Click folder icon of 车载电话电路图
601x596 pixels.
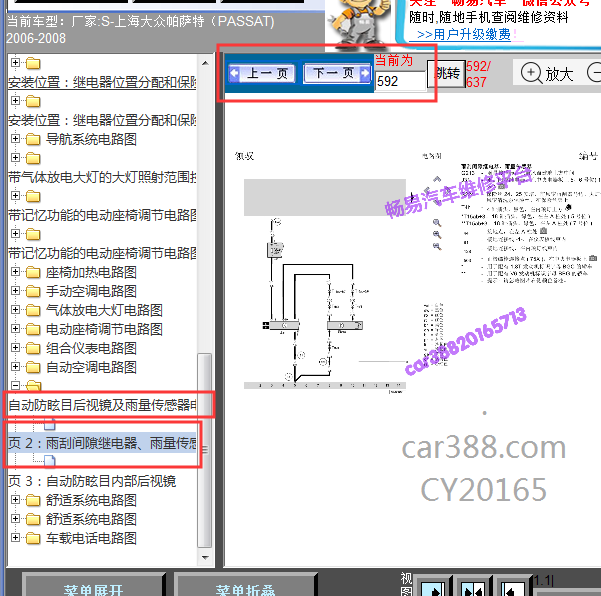coord(33,538)
